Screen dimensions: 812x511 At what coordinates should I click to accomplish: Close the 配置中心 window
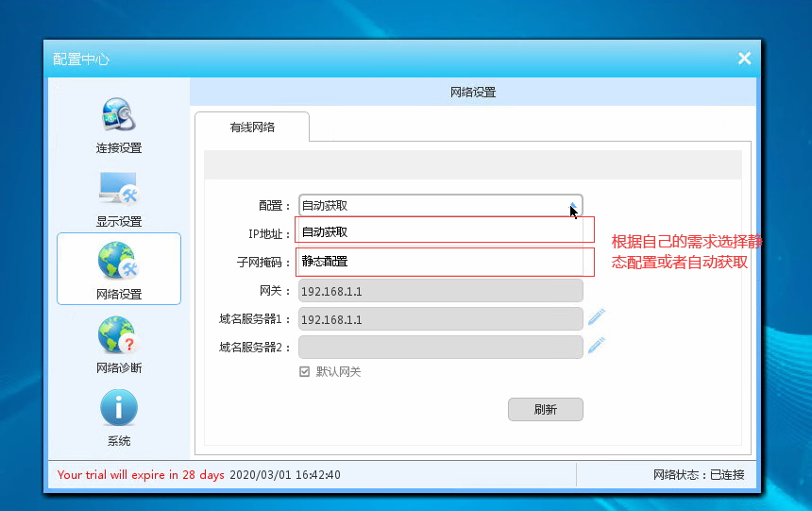744,59
